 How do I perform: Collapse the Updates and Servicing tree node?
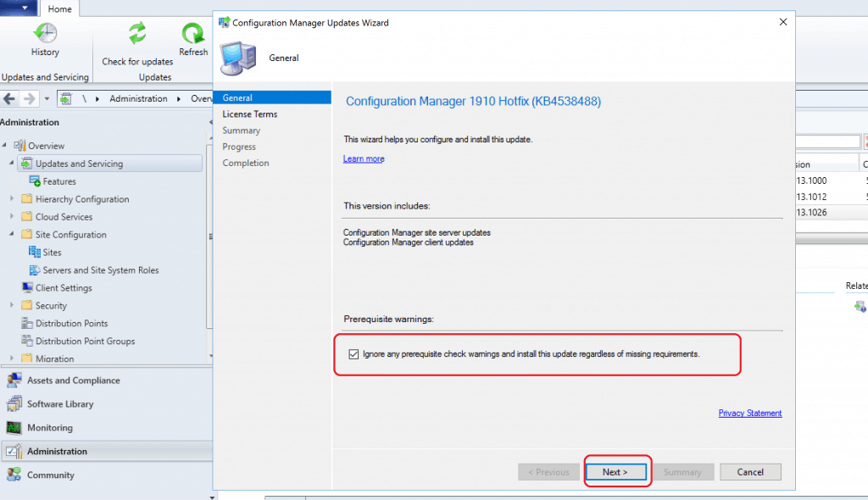12,163
